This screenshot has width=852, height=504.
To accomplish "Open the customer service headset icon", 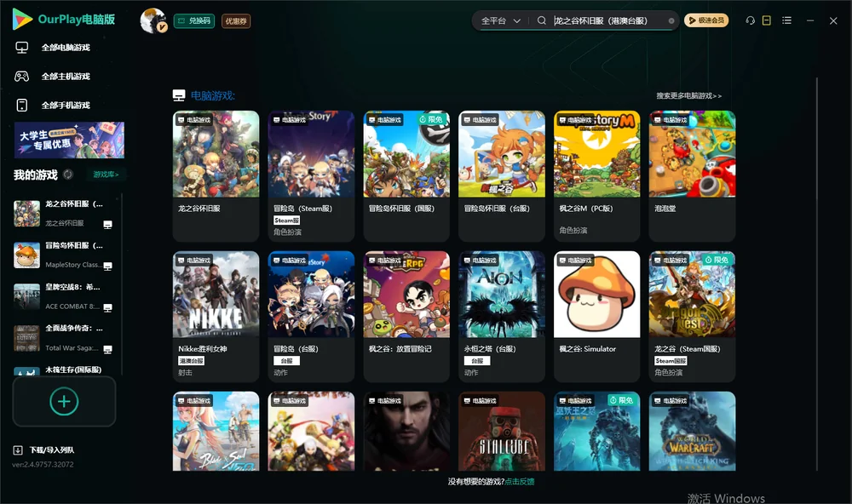I will point(750,20).
